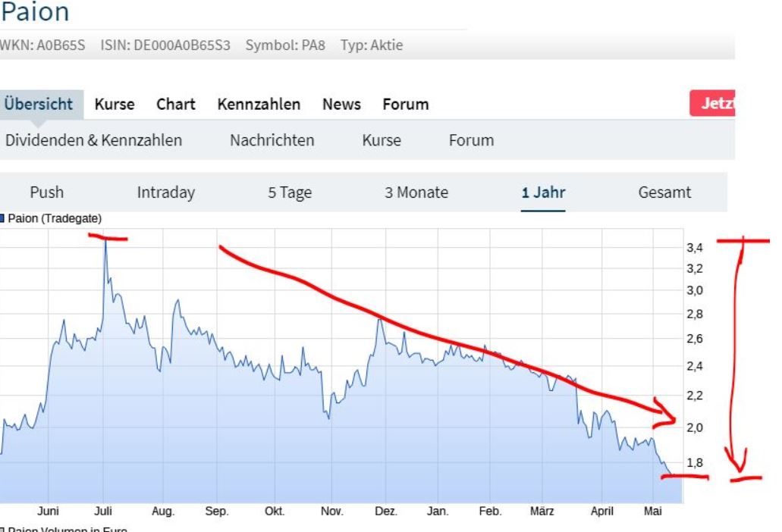
Task: Choose the 1 Jahr chart range
Action: click(x=543, y=192)
